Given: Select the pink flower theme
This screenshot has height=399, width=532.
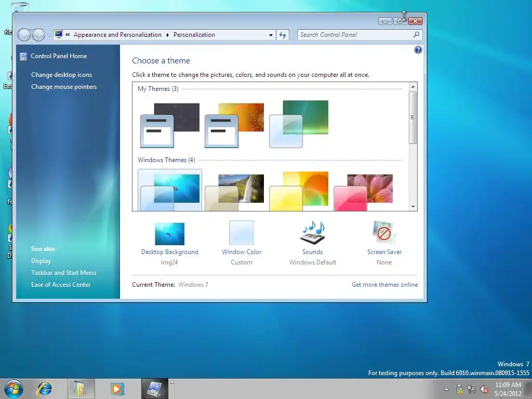Looking at the screenshot, I should (363, 192).
